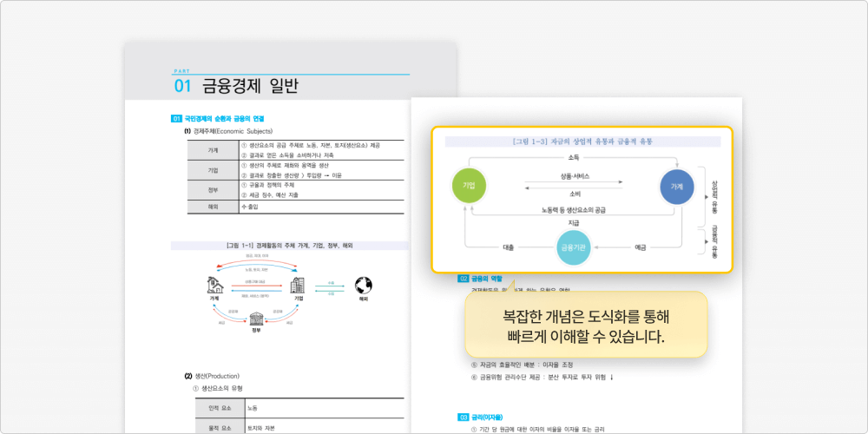Viewport: 868px width, 434px height.
Task: Click the 금융경제 일반 chapter title
Action: [x=249, y=86]
